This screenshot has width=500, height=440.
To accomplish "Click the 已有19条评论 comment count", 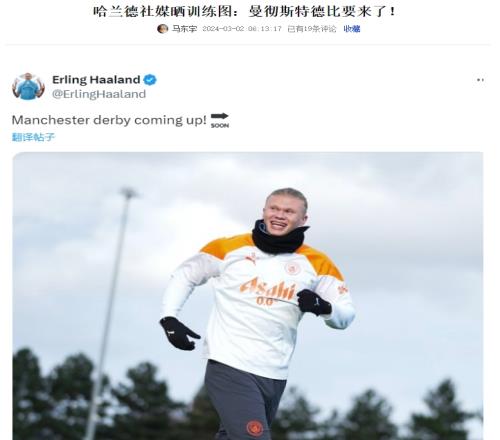I will point(312,29).
